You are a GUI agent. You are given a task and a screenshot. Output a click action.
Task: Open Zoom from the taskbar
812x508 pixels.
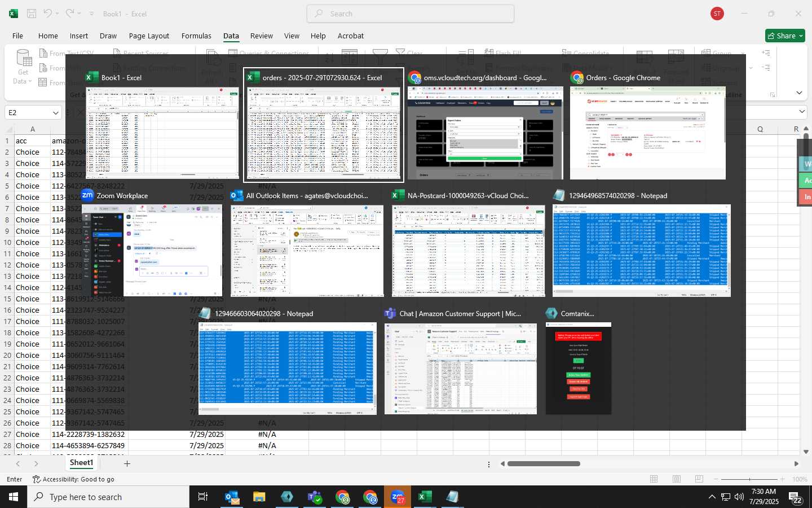[398, 497]
